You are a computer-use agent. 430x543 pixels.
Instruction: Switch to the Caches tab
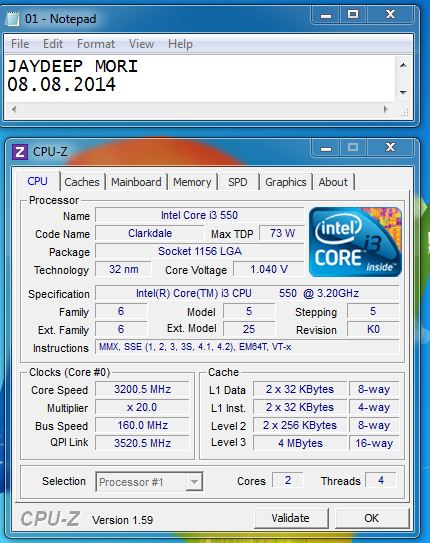[x=82, y=182]
